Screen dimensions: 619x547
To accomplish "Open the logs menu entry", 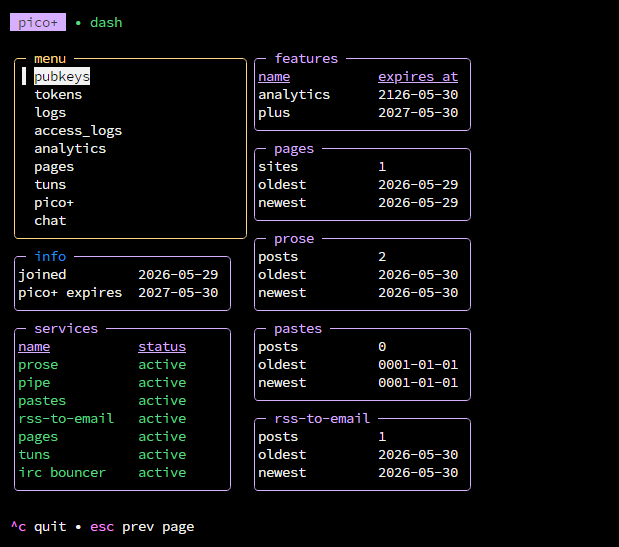I will [50, 112].
